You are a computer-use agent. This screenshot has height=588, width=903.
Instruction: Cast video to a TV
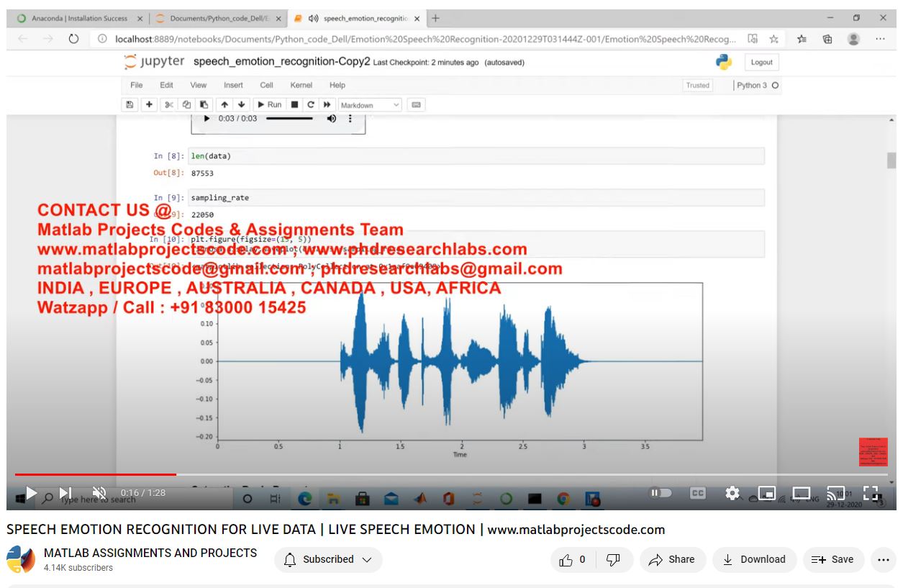point(835,493)
